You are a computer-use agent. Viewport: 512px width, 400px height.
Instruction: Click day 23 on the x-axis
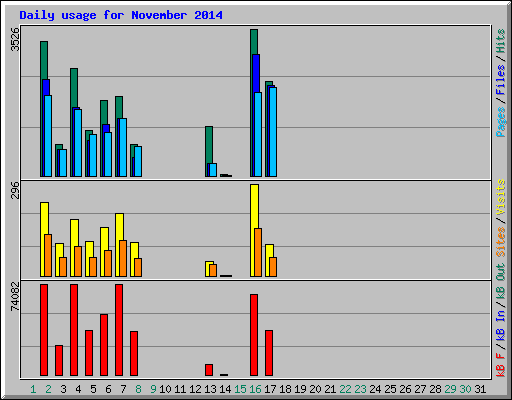point(360,389)
